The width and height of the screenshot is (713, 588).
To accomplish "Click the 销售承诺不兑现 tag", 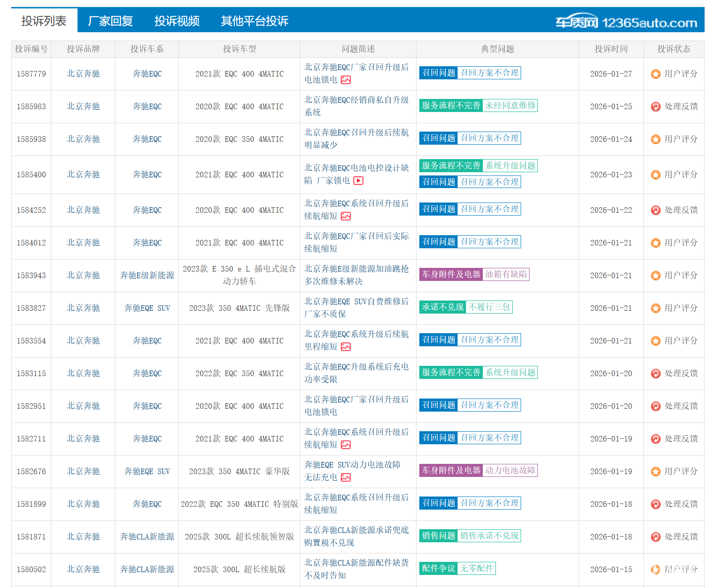I will (489, 536).
